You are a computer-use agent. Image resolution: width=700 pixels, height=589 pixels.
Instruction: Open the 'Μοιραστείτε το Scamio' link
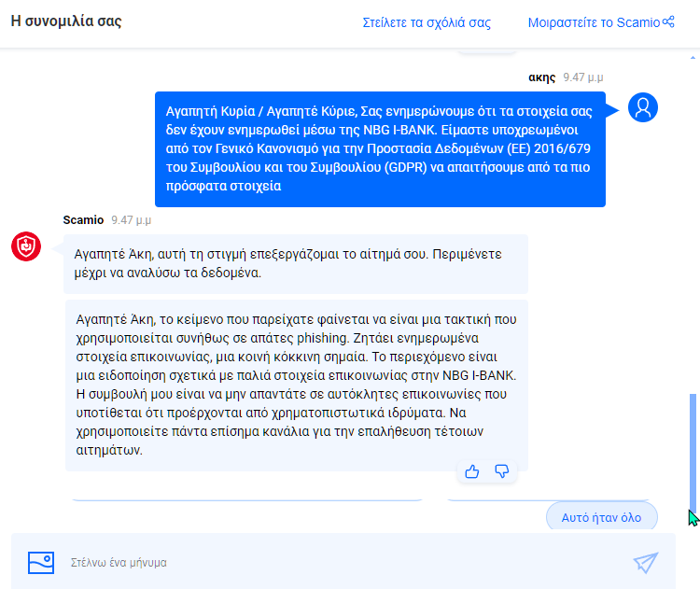pos(594,22)
